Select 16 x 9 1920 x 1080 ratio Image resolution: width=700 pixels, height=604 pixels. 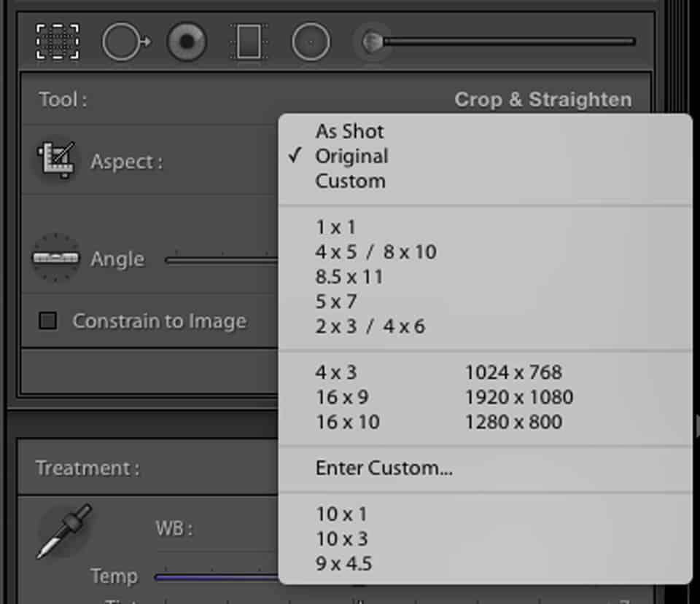coord(486,398)
